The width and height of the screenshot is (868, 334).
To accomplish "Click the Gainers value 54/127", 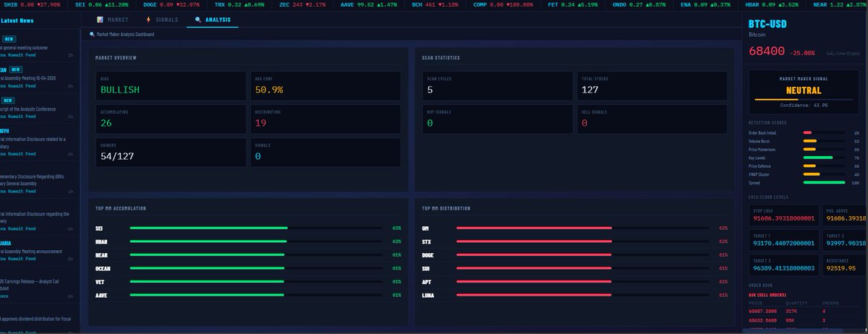I will 117,155.
